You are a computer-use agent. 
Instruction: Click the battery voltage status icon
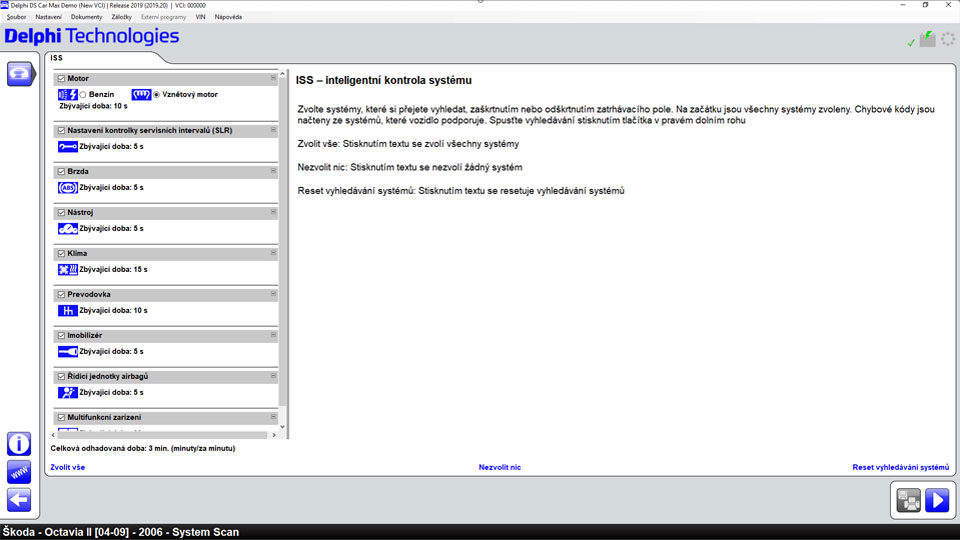[928, 39]
